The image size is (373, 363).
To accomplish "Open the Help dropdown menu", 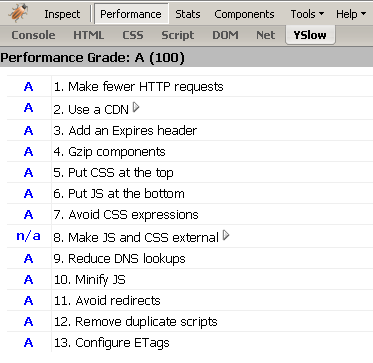I will point(351,14).
